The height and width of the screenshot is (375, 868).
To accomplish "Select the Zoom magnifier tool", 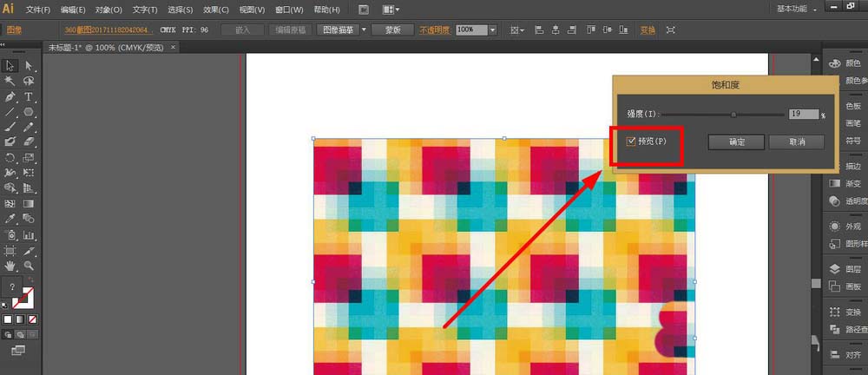I will pyautogui.click(x=29, y=266).
